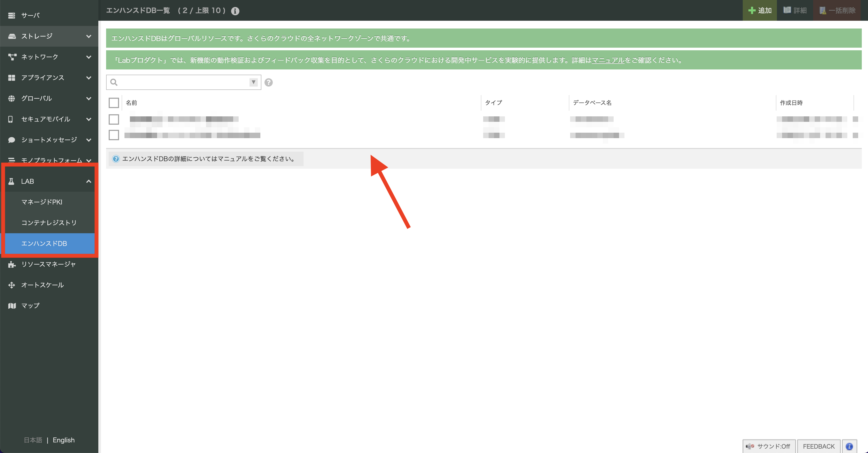Select コンテナレジストリ in LAB menu
Image resolution: width=868 pixels, height=453 pixels.
(49, 223)
